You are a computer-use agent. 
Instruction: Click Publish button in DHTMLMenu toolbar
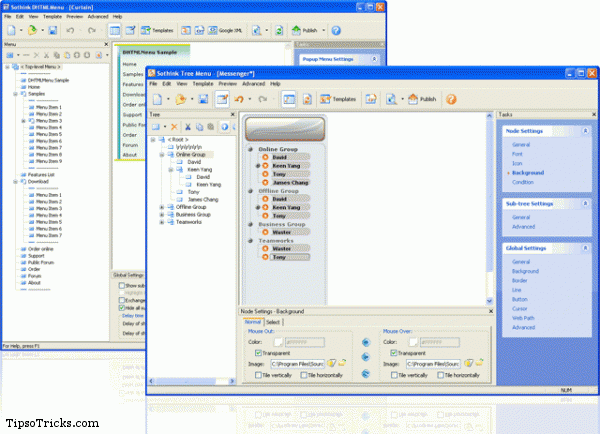305,30
